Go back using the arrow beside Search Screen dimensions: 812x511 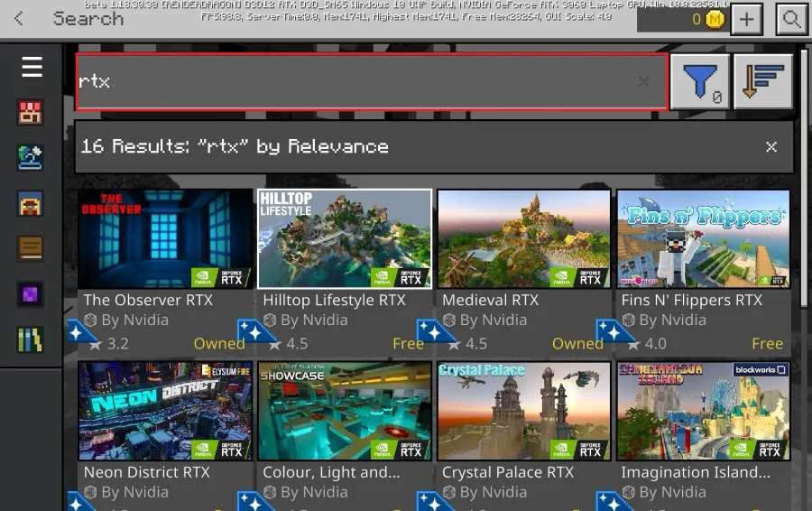coord(19,19)
